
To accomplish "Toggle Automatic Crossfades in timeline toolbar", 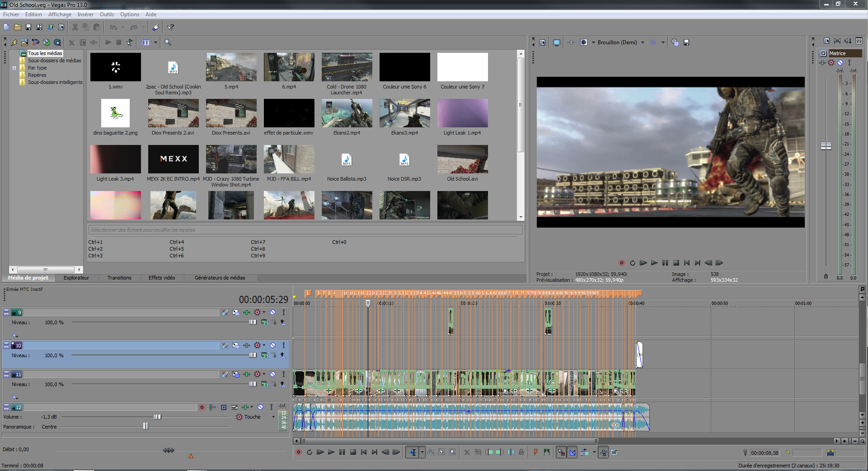I will (572, 452).
